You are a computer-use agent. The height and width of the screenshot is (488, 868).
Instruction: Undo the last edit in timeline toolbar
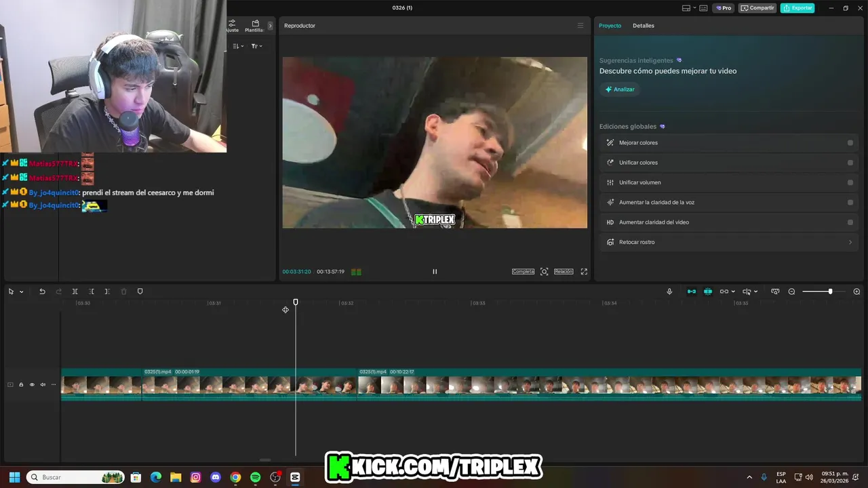42,291
